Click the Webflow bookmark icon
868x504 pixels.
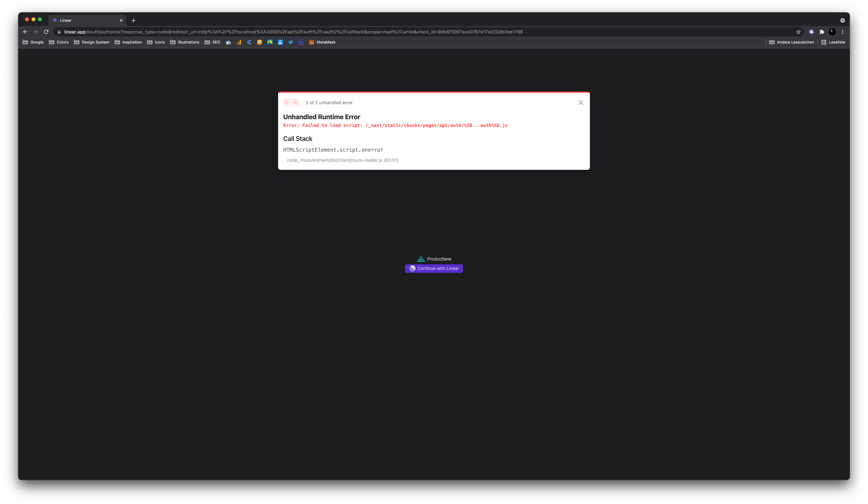(x=301, y=42)
